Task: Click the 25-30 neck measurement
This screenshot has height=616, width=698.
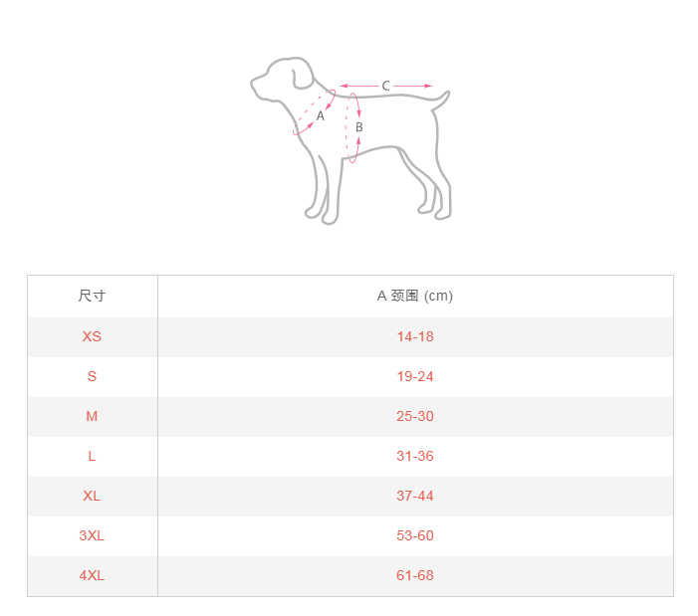Action: click(415, 416)
